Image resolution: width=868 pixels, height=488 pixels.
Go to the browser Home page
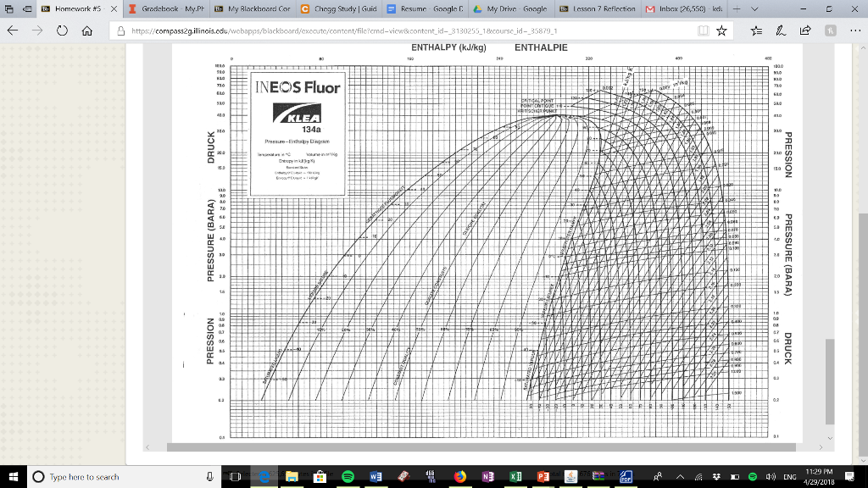pos(87,30)
